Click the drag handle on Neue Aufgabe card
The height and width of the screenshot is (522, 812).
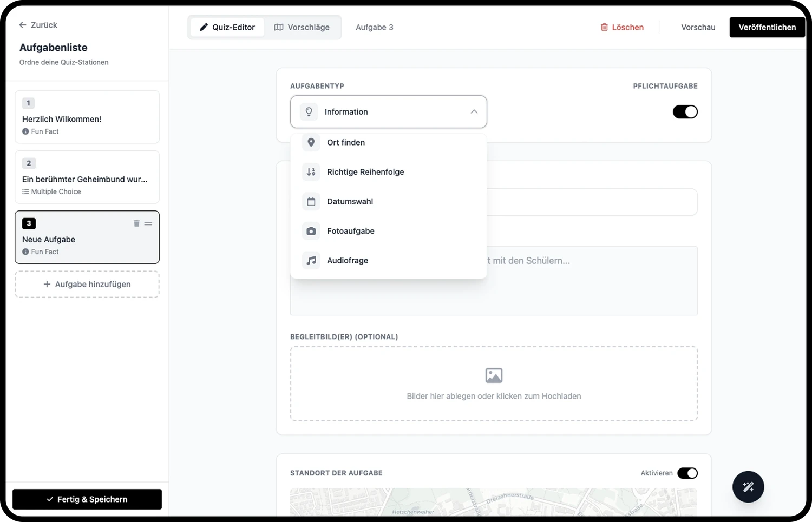tap(148, 223)
